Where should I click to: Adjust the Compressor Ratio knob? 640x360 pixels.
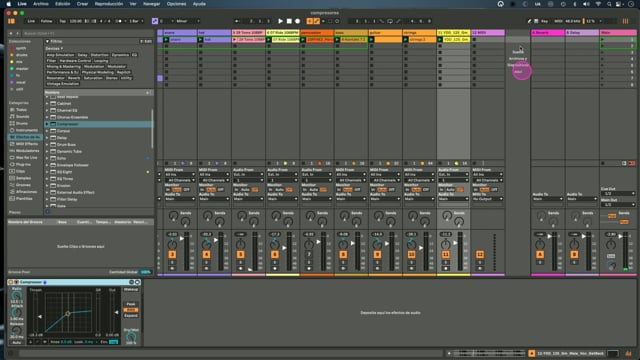[17, 295]
